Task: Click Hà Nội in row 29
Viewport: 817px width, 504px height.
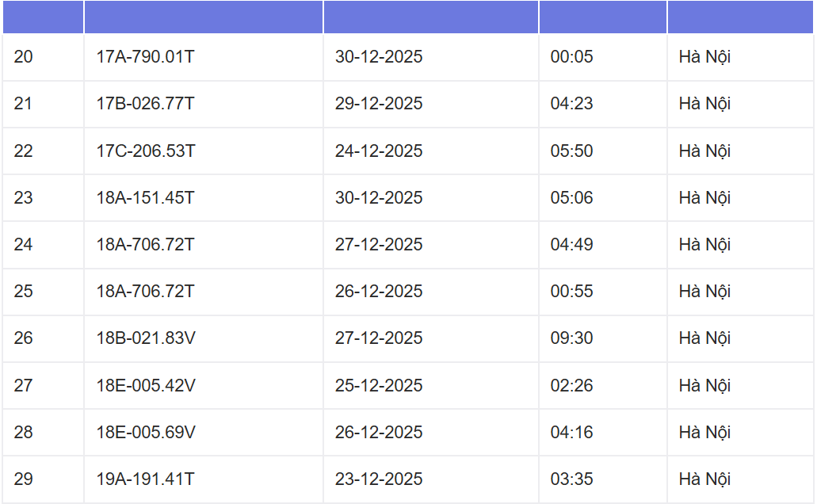Action: point(704,479)
